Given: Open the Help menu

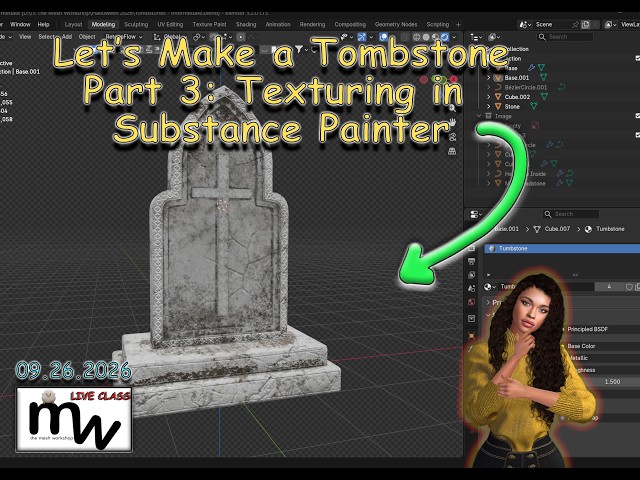Looking at the screenshot, I should (x=43, y=24).
